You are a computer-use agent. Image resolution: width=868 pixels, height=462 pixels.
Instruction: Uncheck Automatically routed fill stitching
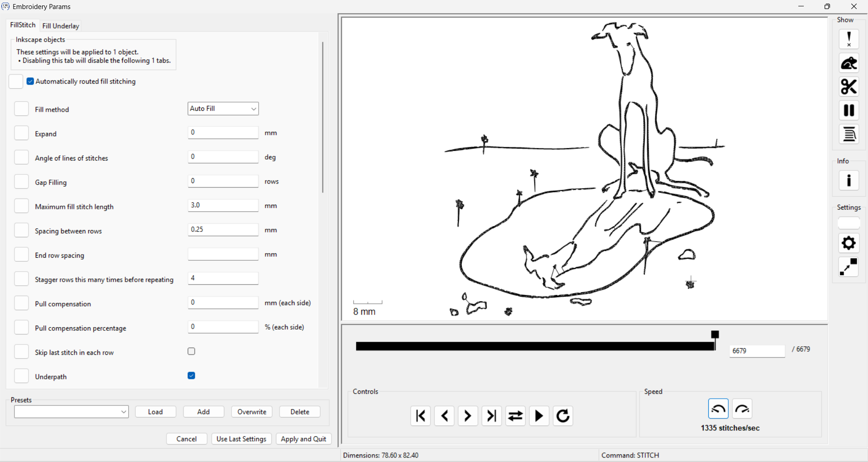pos(30,81)
